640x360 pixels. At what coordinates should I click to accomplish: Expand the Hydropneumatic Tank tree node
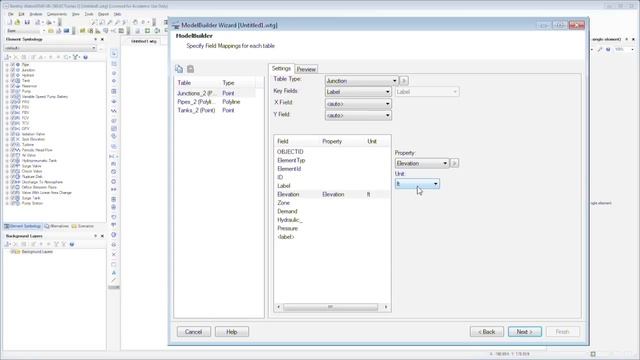click(7, 161)
